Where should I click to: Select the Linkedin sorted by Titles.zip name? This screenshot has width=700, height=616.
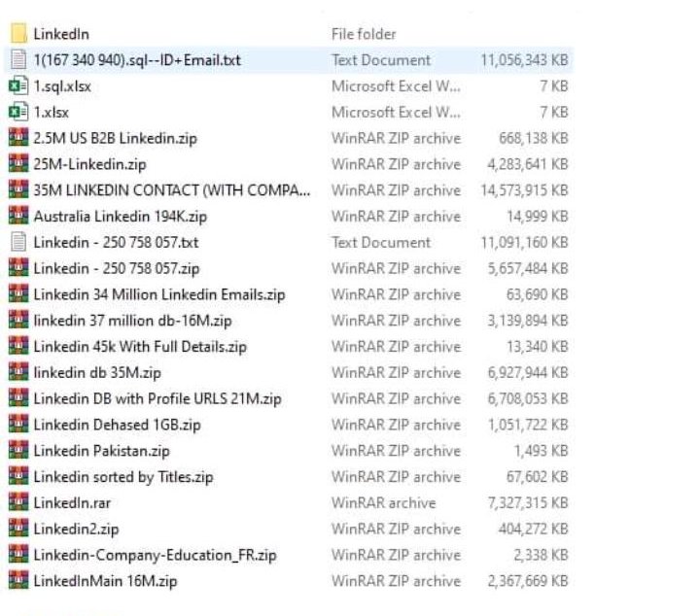pyautogui.click(x=122, y=477)
